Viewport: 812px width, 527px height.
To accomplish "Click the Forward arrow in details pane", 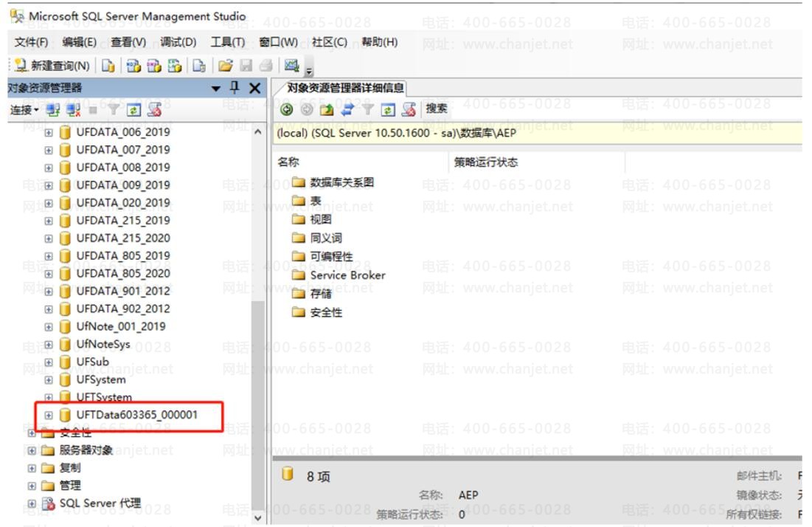I will [x=307, y=108].
